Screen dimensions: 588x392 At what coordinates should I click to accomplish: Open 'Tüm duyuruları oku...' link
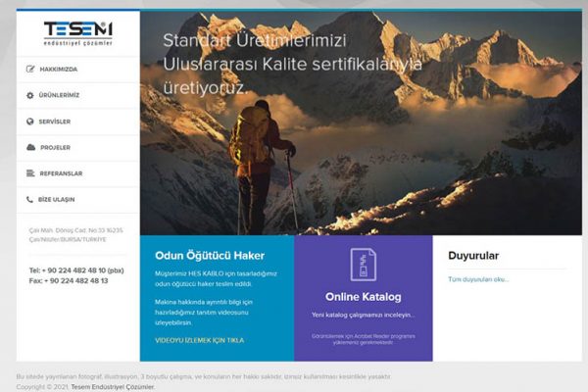click(x=478, y=279)
